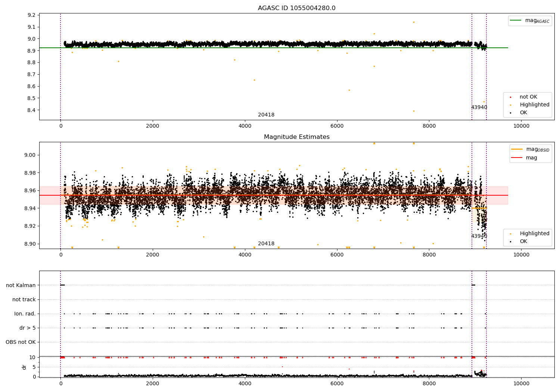The image size is (560, 392).
Task: Click the 8.7 y-axis tick label
Action: click(32, 74)
